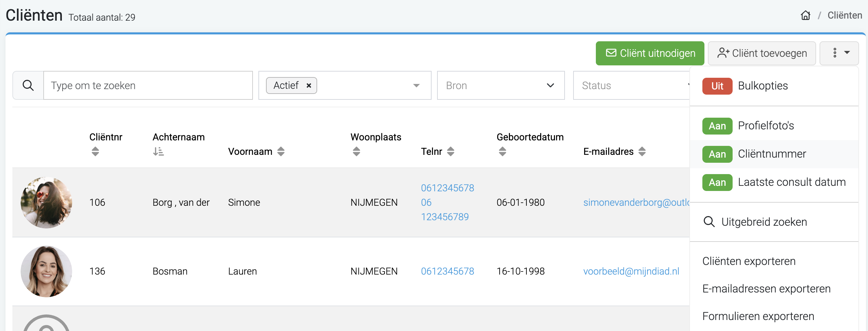
Task: Expand the three-dots options dropdown
Action: point(839,53)
